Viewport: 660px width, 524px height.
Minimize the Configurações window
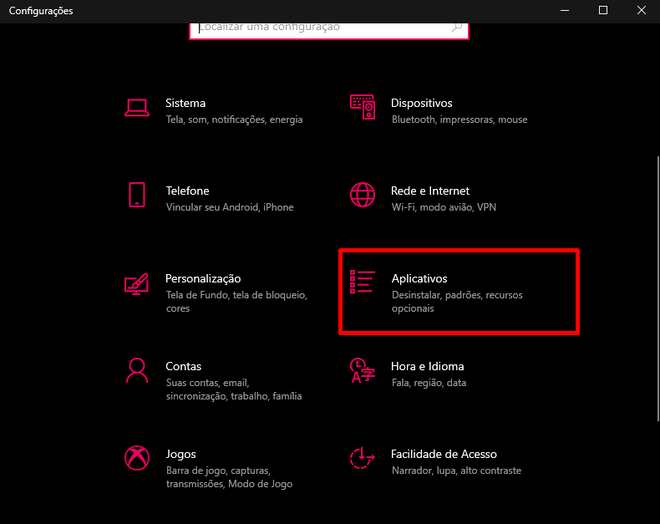pyautogui.click(x=565, y=11)
